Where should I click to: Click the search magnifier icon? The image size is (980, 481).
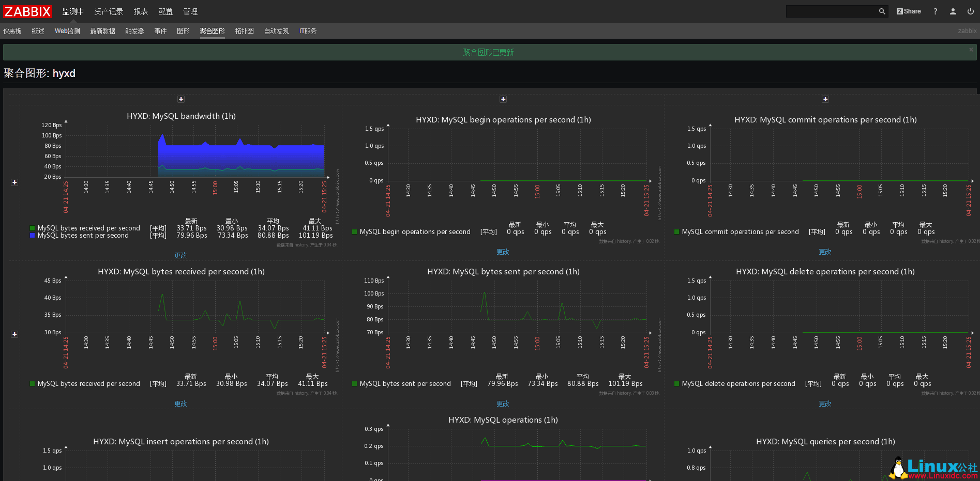(x=881, y=11)
